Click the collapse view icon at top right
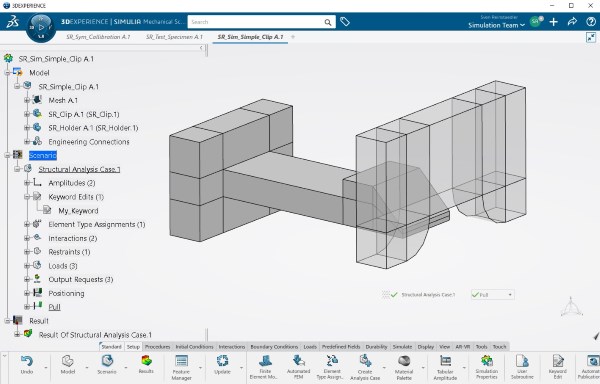Image resolution: width=600 pixels, height=384 pixels. pyautogui.click(x=591, y=37)
